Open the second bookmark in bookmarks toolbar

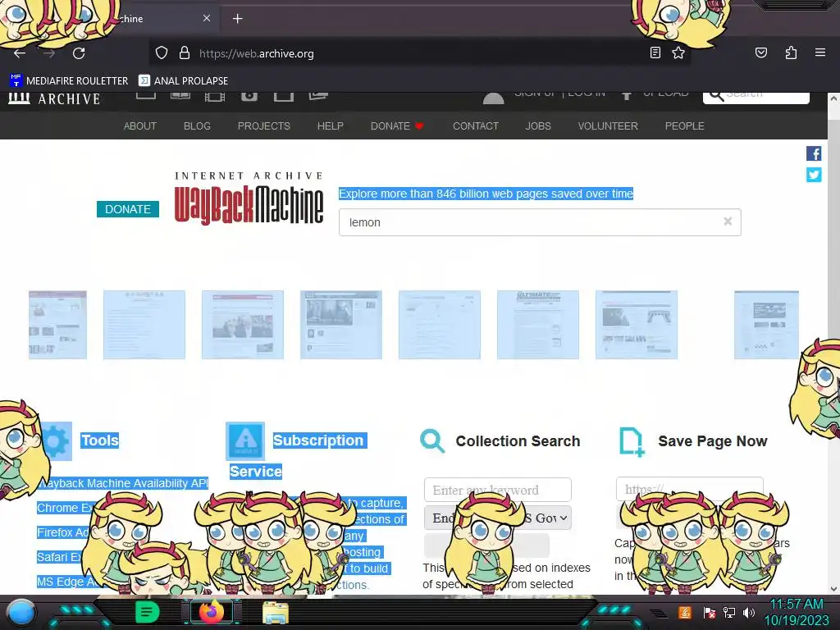pyautogui.click(x=183, y=80)
